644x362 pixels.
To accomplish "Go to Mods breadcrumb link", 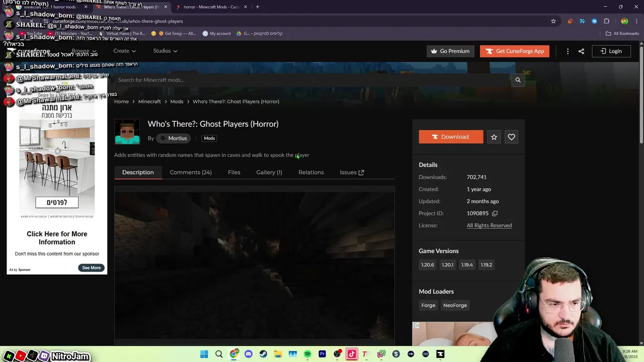I will 177,102.
